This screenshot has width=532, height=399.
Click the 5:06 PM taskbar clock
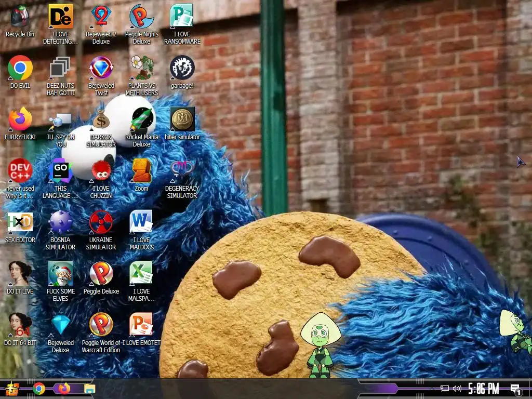pos(484,389)
